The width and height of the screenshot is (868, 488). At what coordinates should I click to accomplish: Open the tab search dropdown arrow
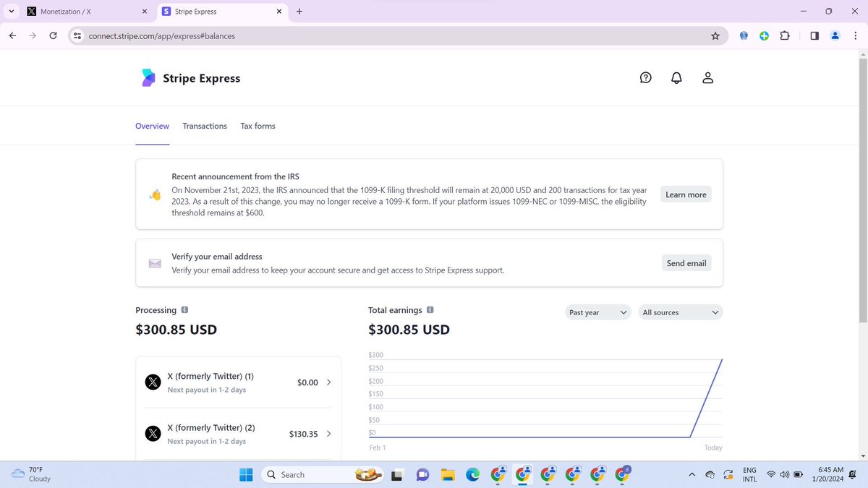(12, 12)
